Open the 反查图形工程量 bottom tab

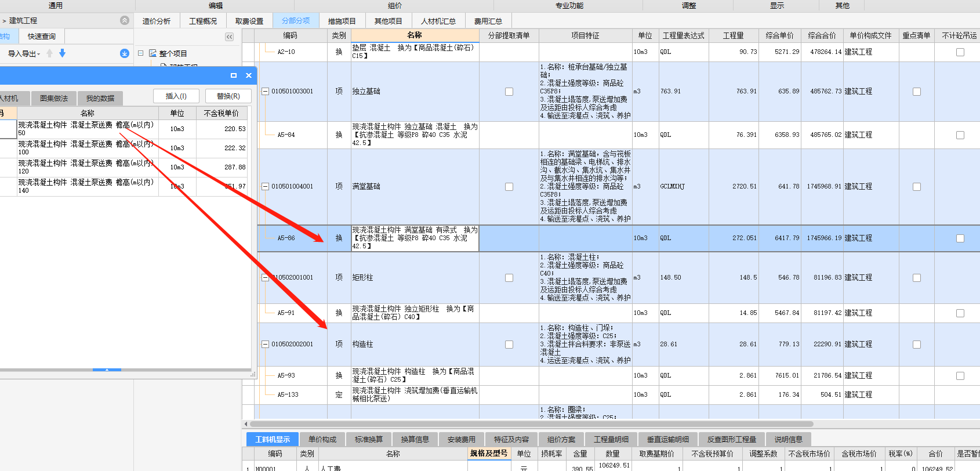(732, 439)
